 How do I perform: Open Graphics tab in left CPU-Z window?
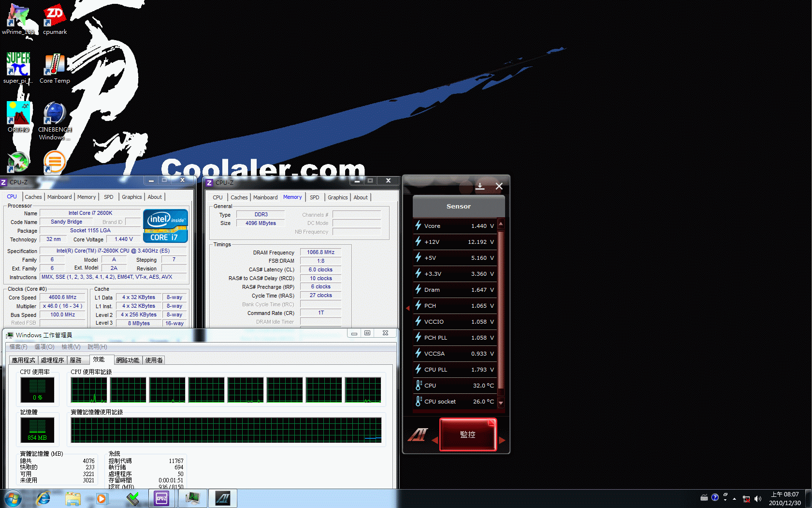click(x=131, y=197)
